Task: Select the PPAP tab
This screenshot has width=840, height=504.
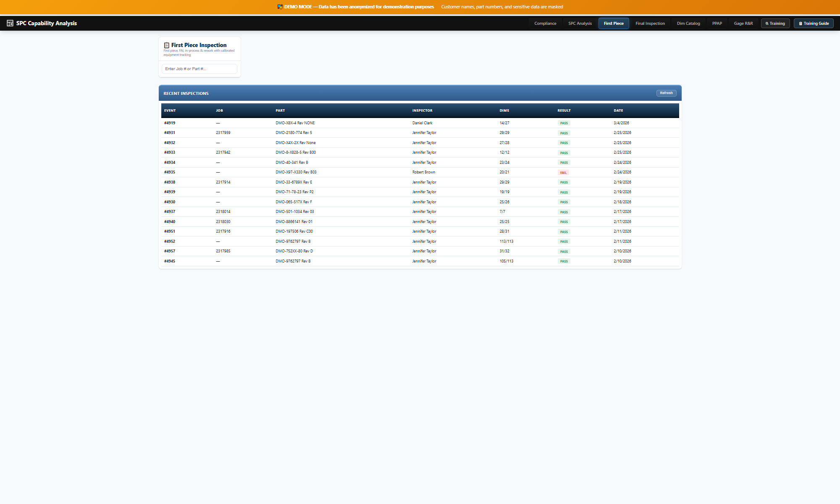Action: (717, 24)
